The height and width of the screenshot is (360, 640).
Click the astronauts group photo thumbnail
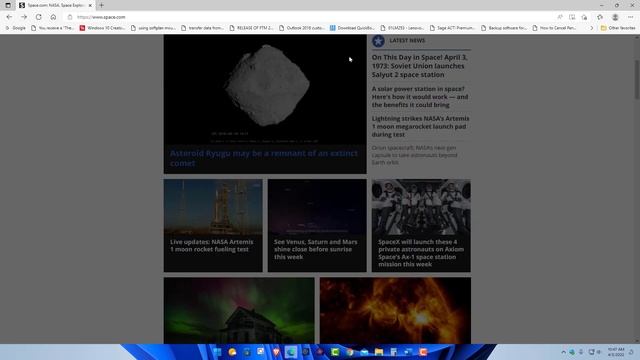[421, 207]
